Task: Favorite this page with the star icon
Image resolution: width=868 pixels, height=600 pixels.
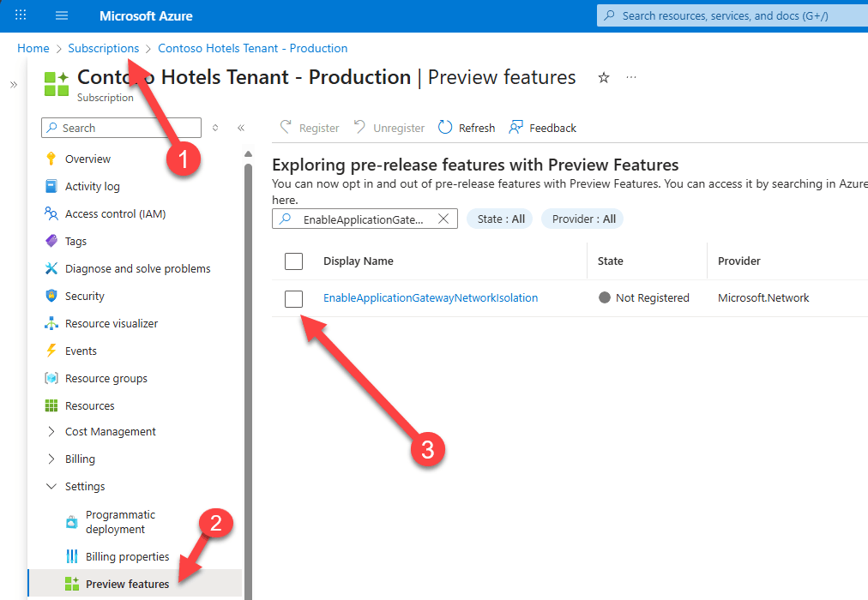Action: click(x=604, y=78)
